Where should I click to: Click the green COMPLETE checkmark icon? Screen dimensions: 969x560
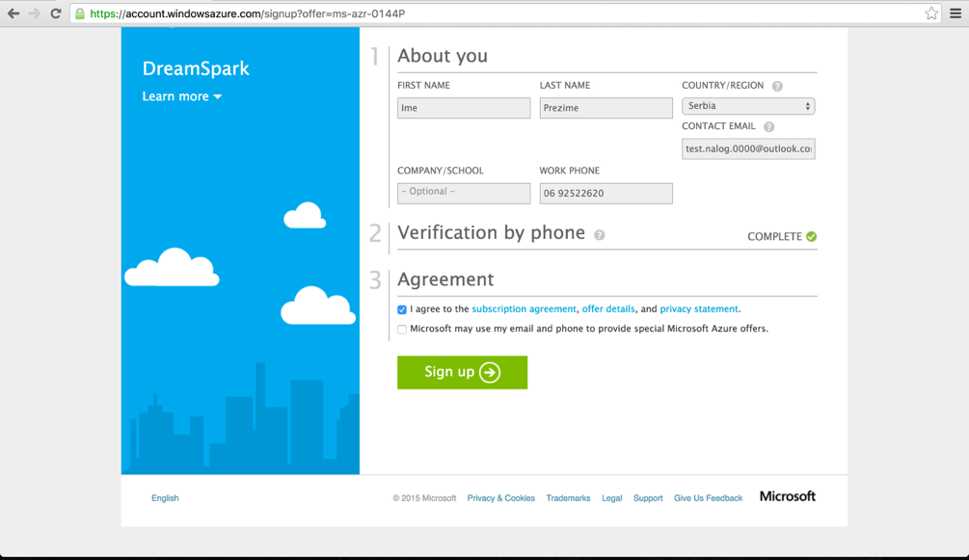(813, 236)
